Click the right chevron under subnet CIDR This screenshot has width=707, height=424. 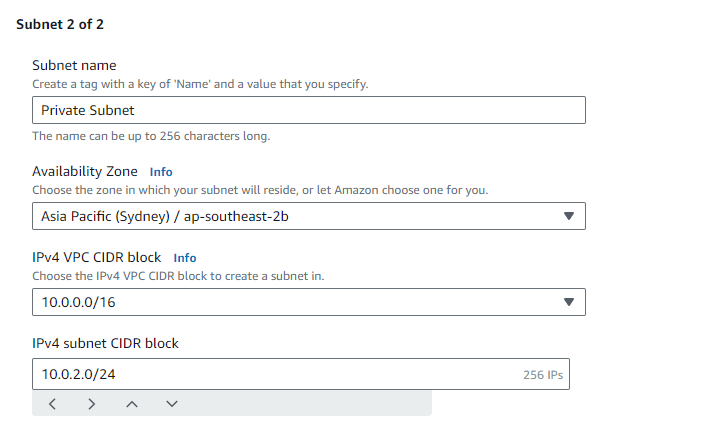coord(92,404)
